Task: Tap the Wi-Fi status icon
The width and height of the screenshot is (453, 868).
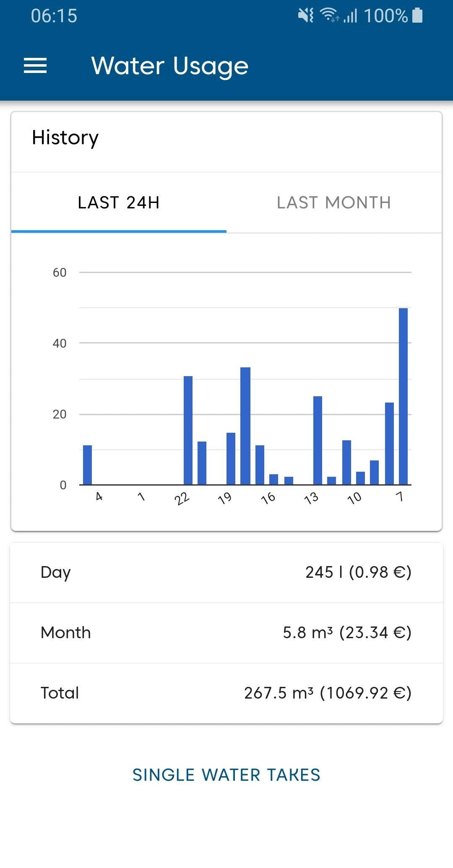Action: (x=329, y=16)
